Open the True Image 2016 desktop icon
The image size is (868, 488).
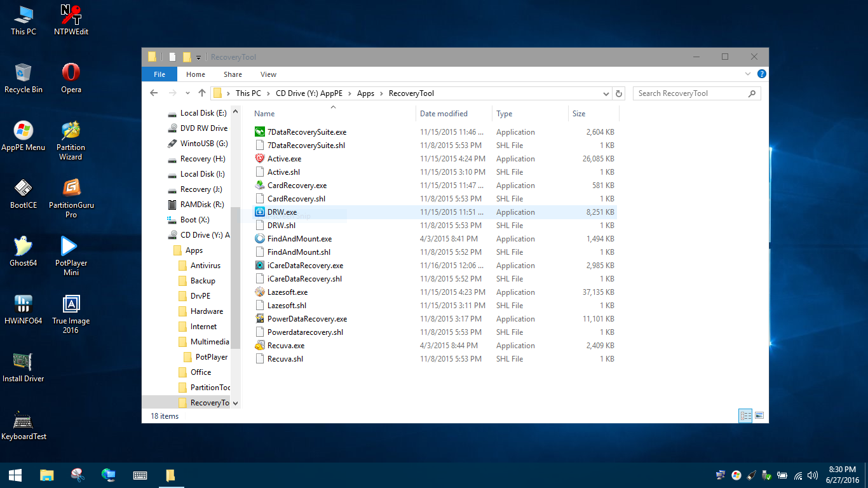point(71,314)
